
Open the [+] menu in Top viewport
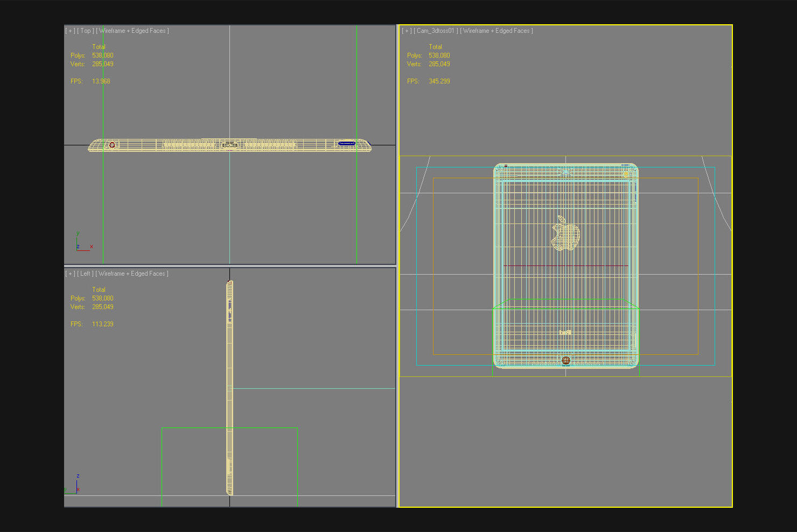[x=71, y=31]
